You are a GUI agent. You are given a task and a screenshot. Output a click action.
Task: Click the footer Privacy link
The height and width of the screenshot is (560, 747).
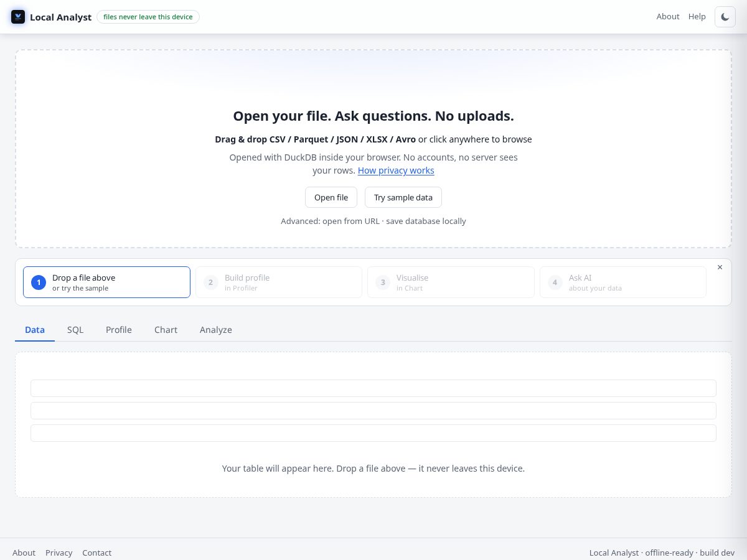point(59,553)
